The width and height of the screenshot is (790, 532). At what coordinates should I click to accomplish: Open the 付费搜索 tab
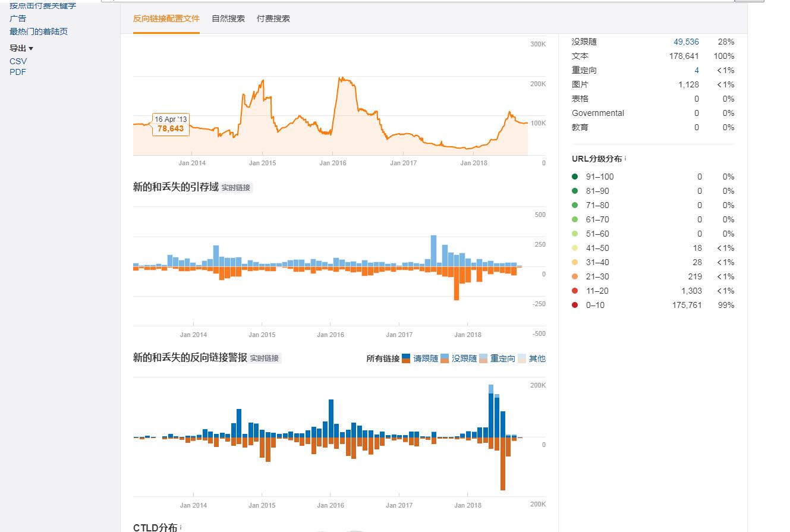273,18
